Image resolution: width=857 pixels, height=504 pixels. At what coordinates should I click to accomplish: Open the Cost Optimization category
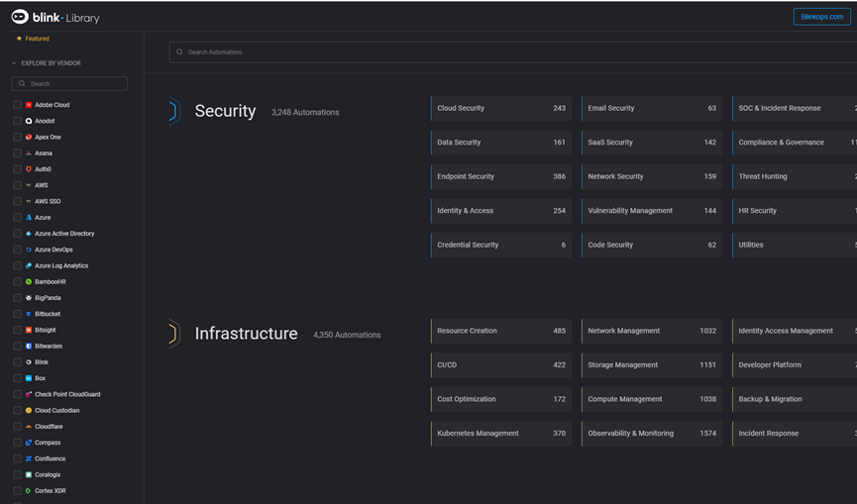click(501, 399)
